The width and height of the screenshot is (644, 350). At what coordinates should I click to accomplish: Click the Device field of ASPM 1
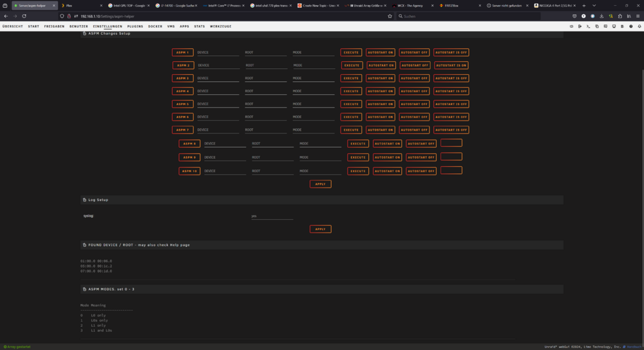tap(218, 52)
